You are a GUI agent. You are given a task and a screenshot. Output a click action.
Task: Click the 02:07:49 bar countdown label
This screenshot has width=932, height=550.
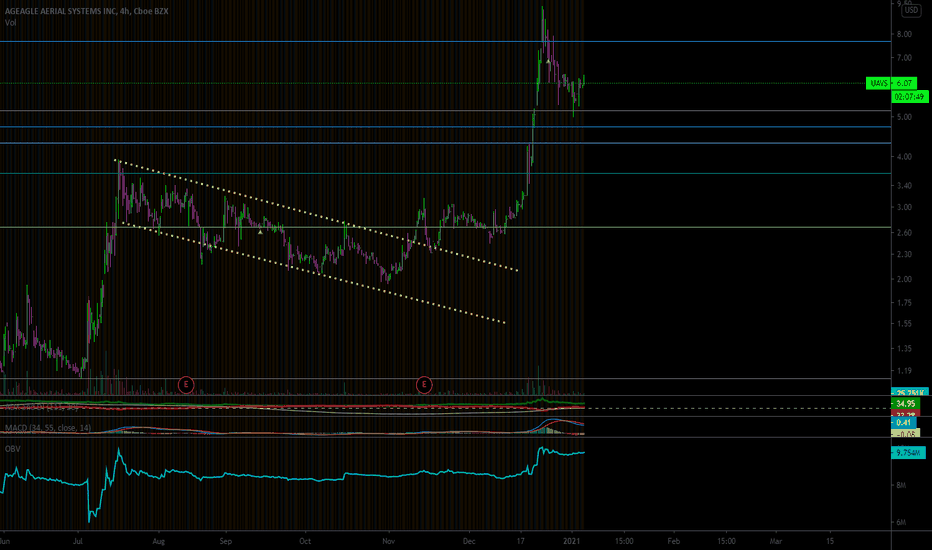909,96
